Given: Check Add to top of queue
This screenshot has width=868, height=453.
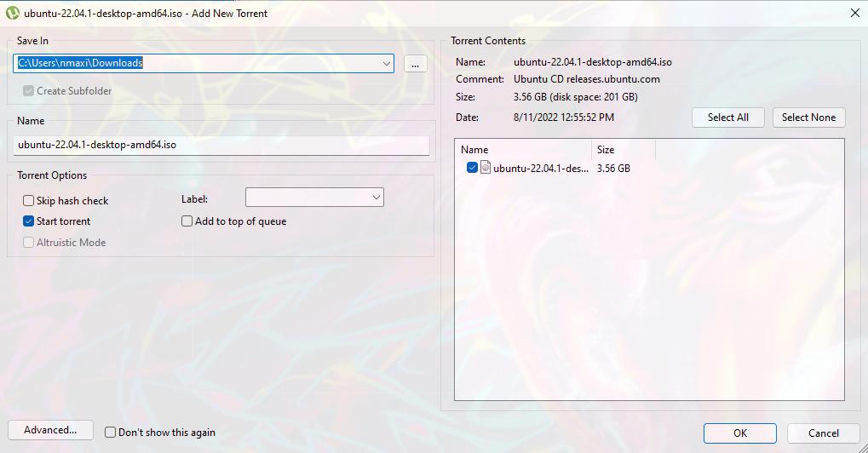Looking at the screenshot, I should pos(187,221).
